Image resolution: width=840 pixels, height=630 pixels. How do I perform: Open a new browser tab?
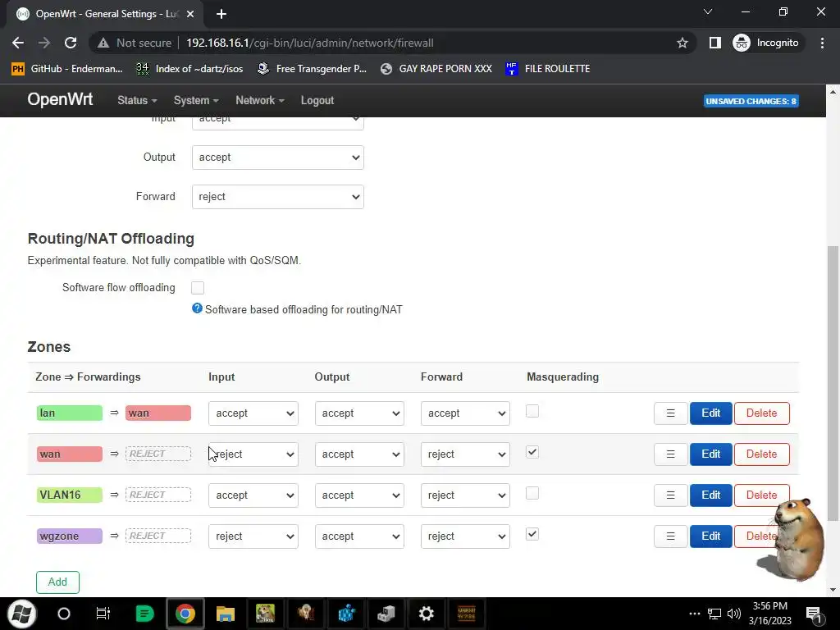221,14
